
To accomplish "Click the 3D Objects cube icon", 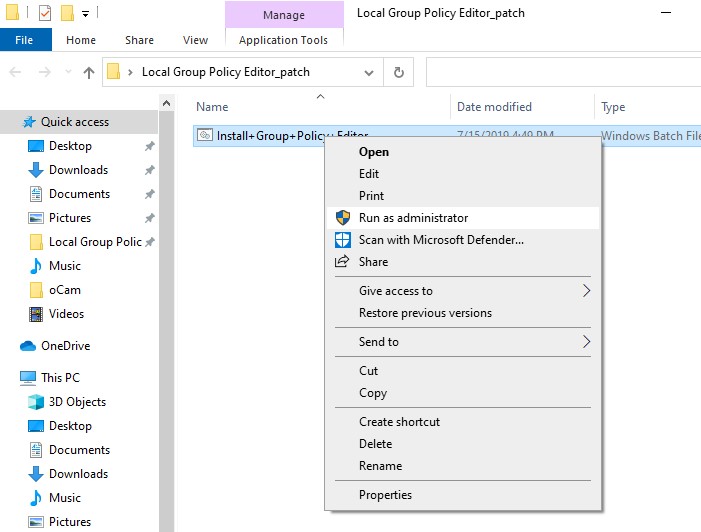I will [x=36, y=402].
